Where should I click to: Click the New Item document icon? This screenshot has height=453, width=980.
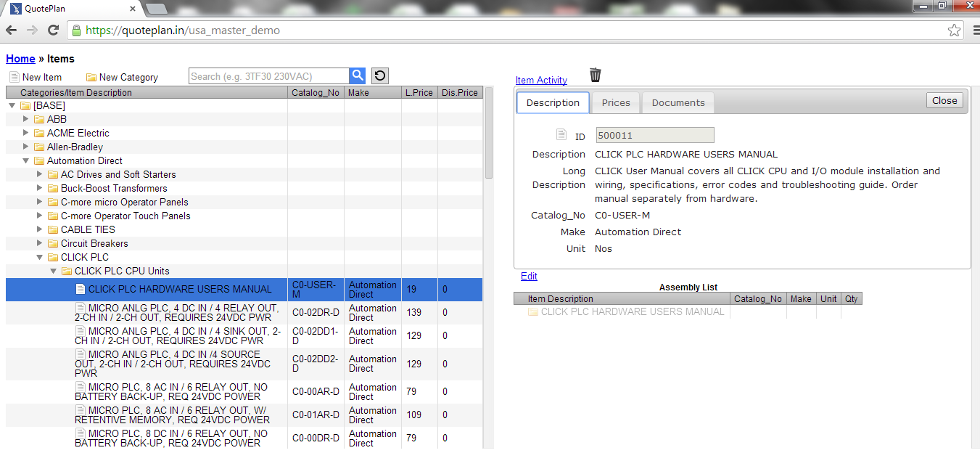click(14, 77)
